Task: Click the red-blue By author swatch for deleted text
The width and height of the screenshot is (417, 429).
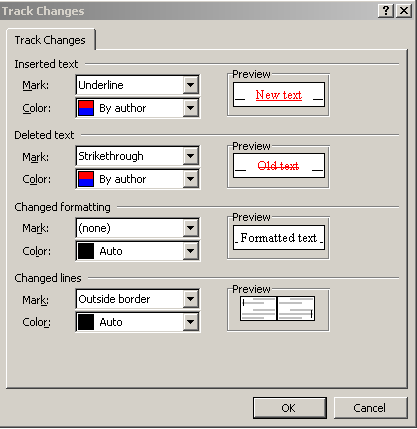Action: click(86, 179)
